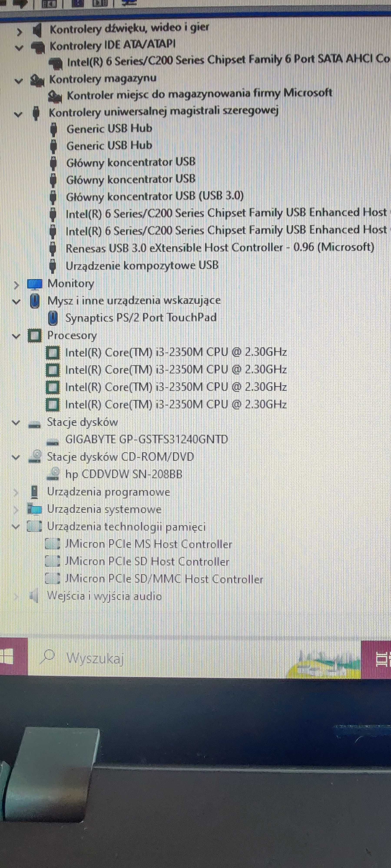Click the CD-ROM/DVD drives category icon

tap(35, 457)
